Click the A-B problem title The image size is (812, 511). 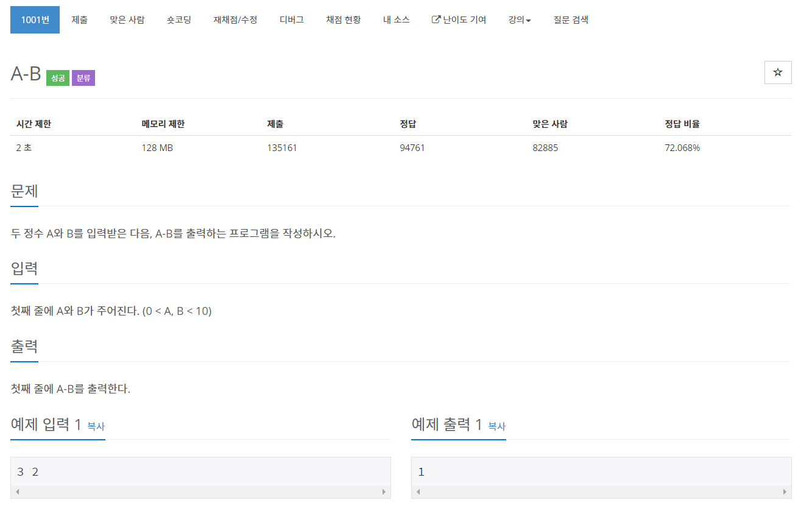pos(26,74)
